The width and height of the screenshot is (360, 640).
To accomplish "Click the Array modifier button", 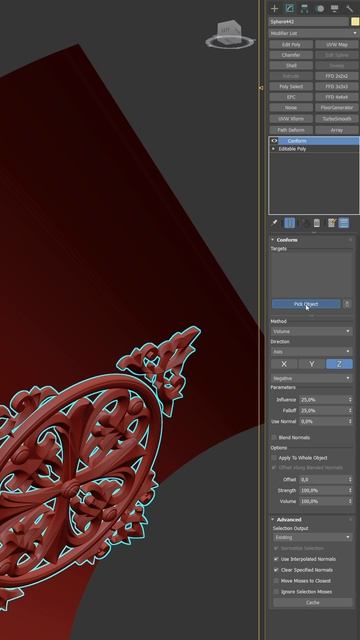I will click(337, 130).
